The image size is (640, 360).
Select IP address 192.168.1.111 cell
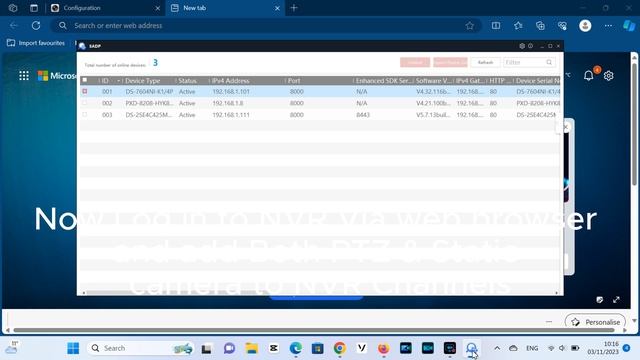[231, 115]
